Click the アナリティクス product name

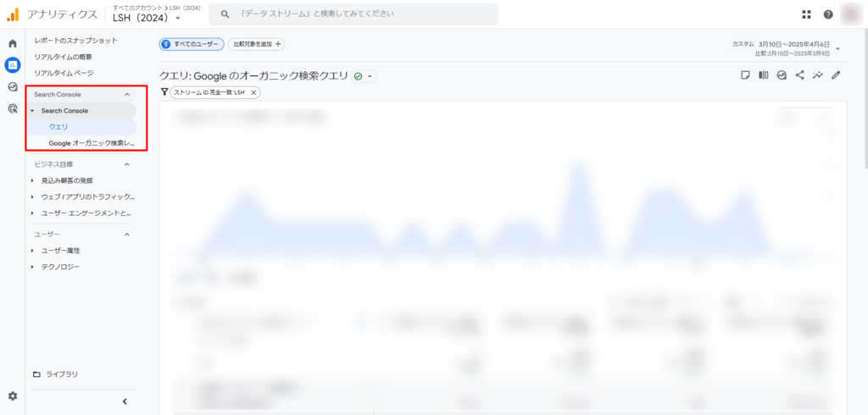[x=63, y=14]
